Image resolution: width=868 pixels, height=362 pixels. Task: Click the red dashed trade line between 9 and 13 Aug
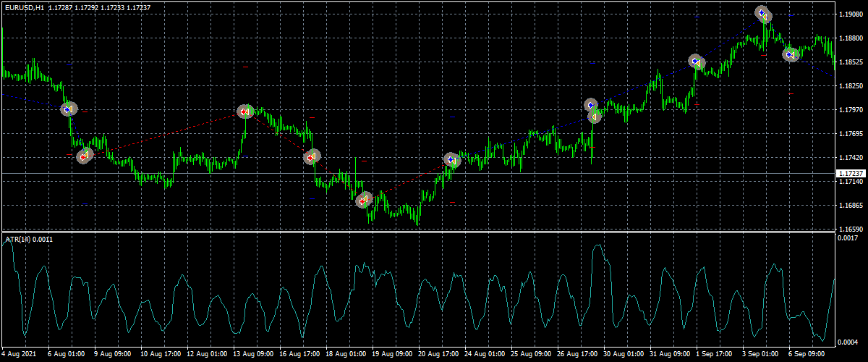[x=166, y=133]
